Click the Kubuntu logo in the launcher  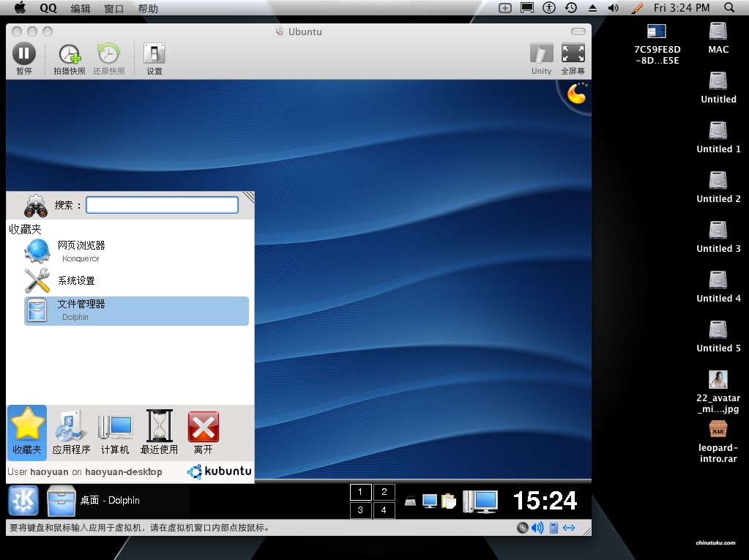219,471
